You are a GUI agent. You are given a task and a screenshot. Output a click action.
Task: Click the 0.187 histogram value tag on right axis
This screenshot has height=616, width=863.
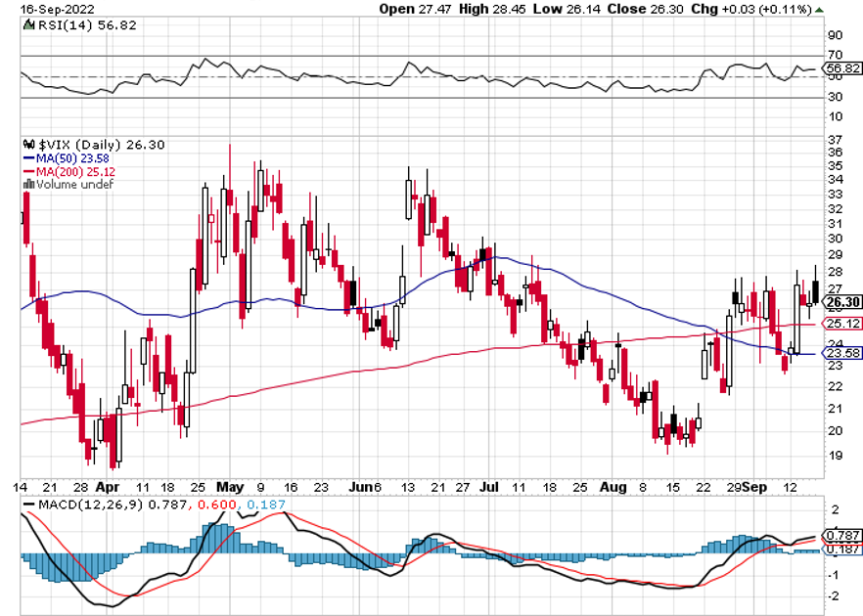pos(842,550)
